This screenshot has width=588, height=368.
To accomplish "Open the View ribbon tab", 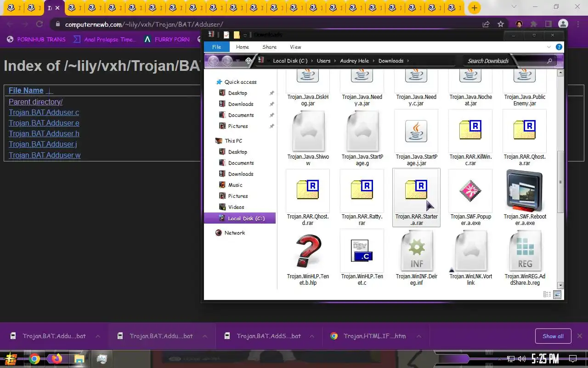I will coord(295,47).
